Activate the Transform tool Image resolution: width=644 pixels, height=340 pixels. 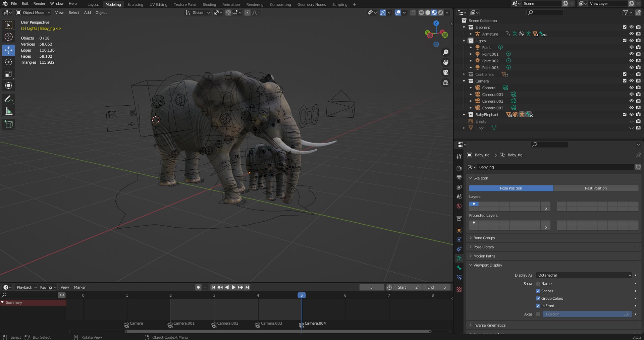[9, 86]
